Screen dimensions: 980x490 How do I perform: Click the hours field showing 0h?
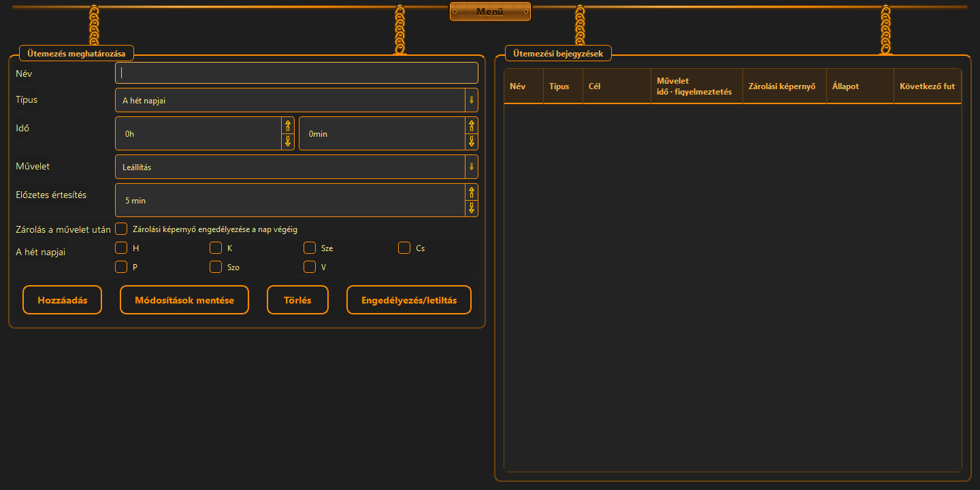click(x=198, y=133)
